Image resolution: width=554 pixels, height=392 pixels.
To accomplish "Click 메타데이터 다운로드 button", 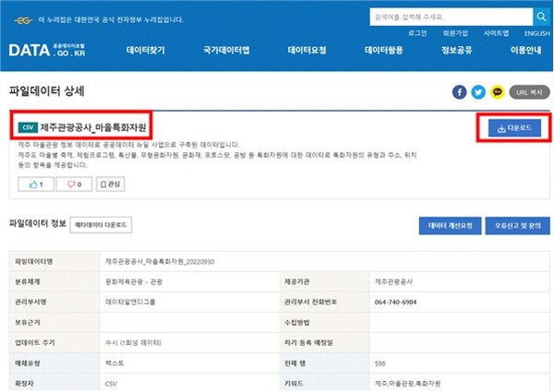I will point(102,224).
